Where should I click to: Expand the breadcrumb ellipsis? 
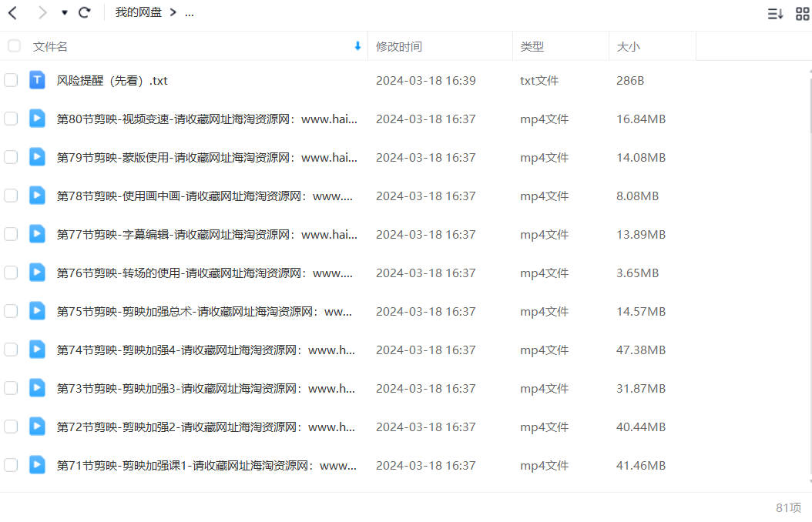(190, 12)
